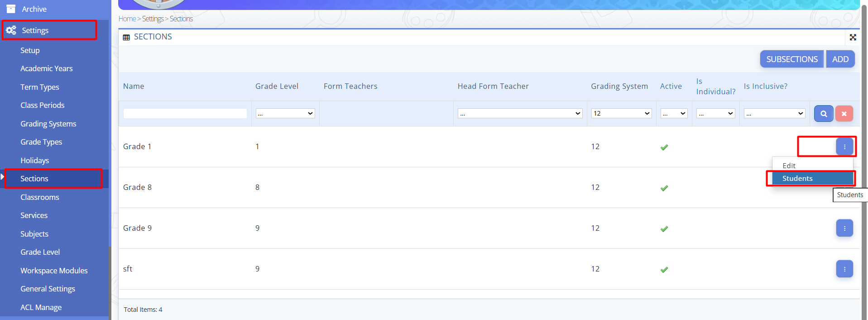This screenshot has height=320, width=868.
Task: Open the Is Individual filter dropdown
Action: [715, 113]
